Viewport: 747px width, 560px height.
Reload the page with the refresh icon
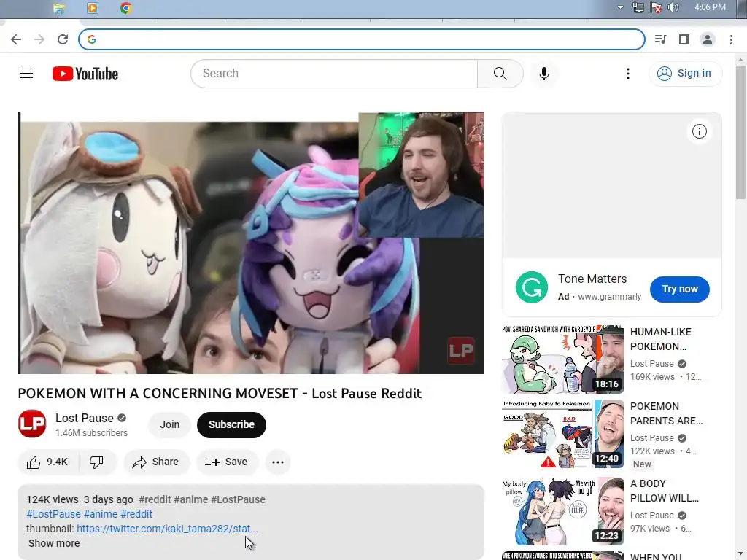point(63,39)
